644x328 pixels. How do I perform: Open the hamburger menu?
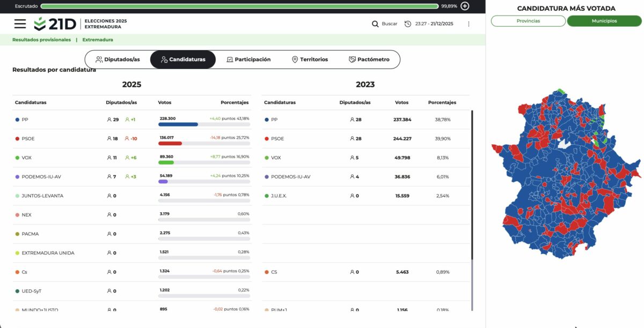tap(20, 24)
